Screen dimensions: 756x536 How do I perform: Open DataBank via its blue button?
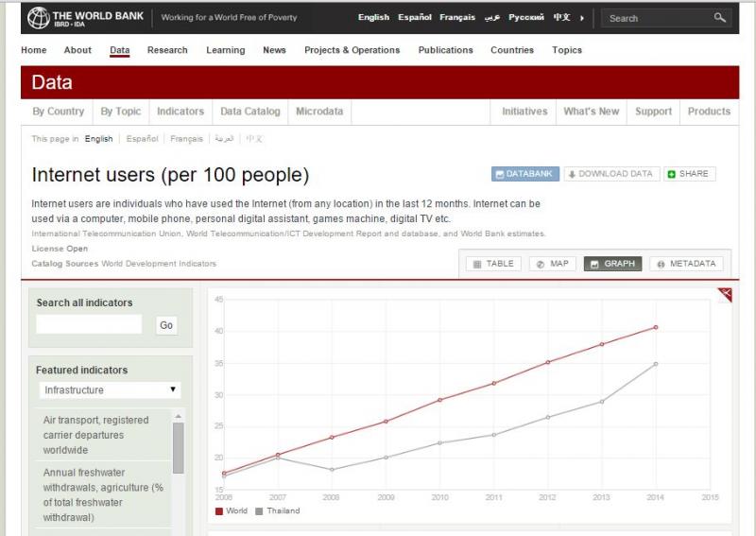coord(525,174)
